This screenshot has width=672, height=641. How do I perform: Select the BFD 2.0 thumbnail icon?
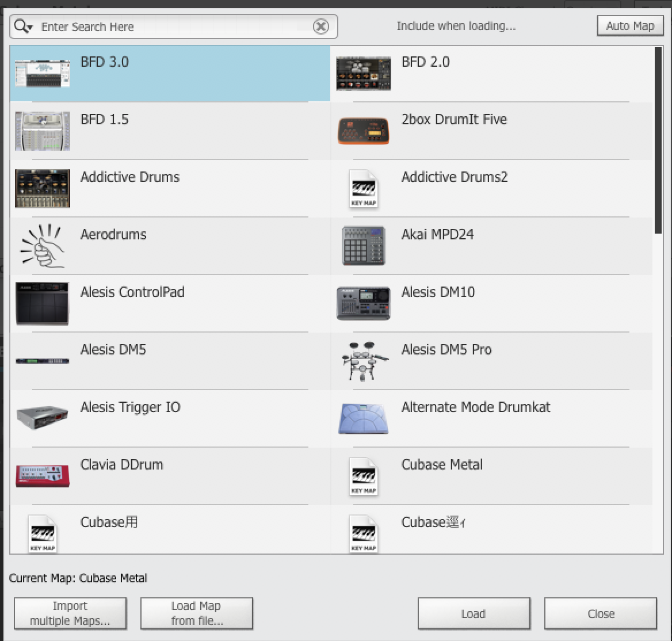[x=364, y=74]
